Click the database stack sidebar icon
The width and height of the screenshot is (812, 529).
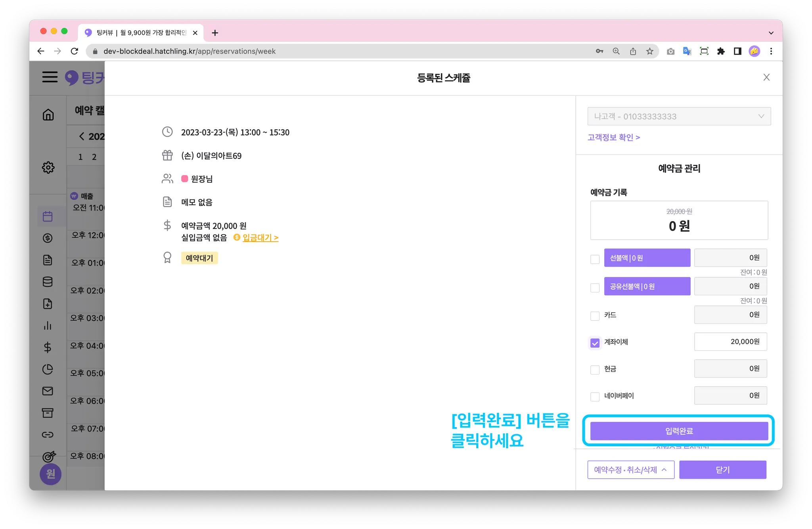tap(48, 282)
